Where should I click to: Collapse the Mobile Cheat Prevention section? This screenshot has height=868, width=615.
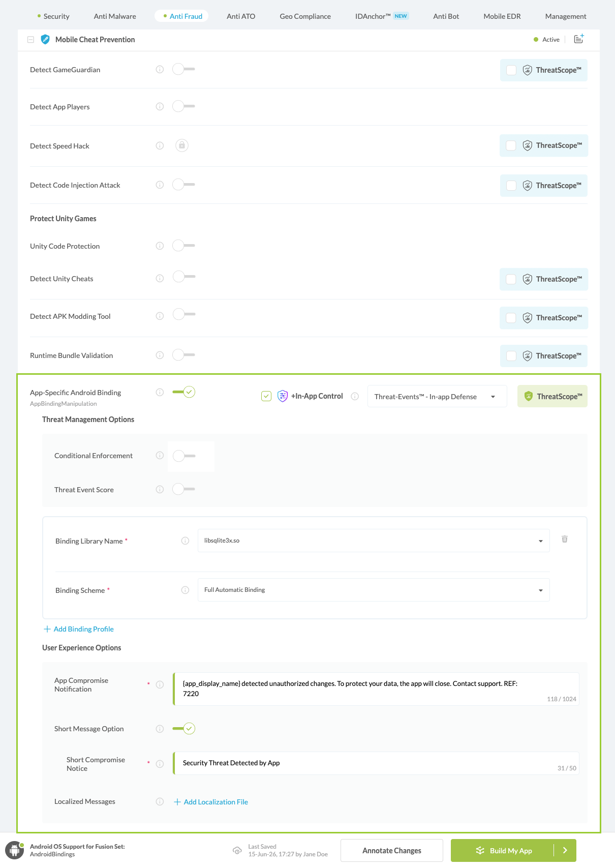30,39
